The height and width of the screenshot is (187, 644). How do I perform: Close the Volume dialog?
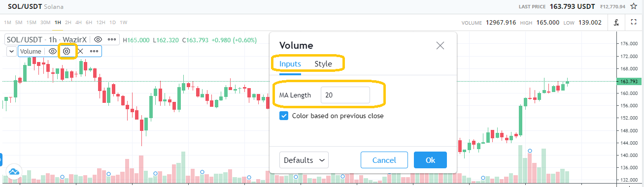pos(441,46)
